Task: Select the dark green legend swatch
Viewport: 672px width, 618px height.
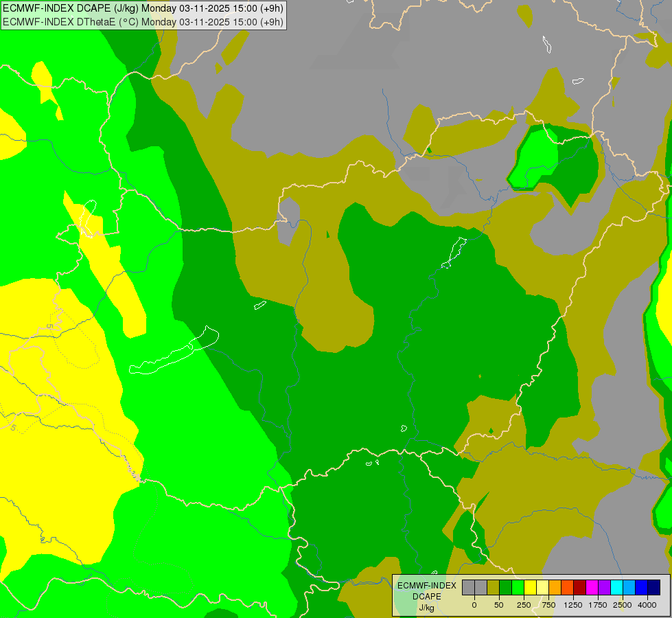Action: point(506,588)
